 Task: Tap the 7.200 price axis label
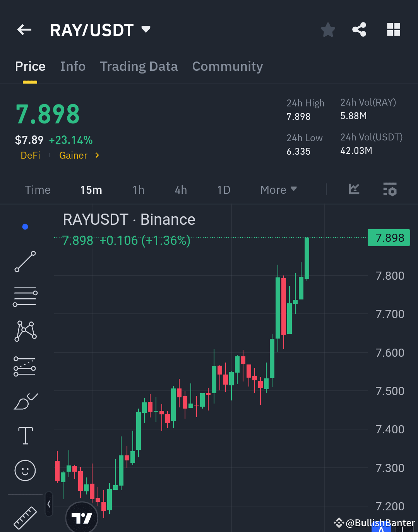pyautogui.click(x=390, y=506)
